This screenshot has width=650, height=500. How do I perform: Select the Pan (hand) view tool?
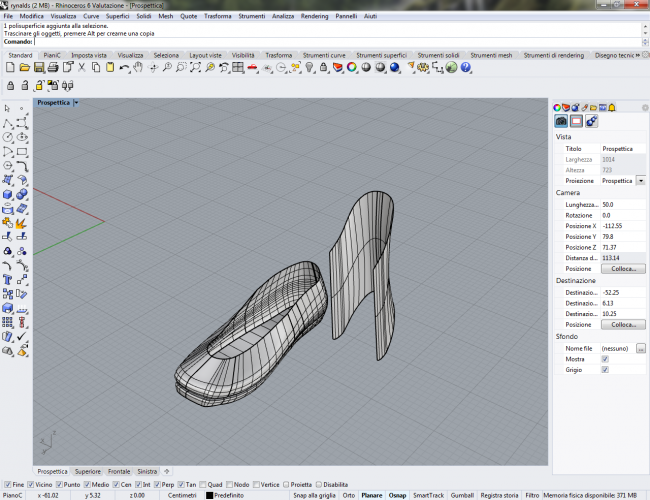point(138,68)
